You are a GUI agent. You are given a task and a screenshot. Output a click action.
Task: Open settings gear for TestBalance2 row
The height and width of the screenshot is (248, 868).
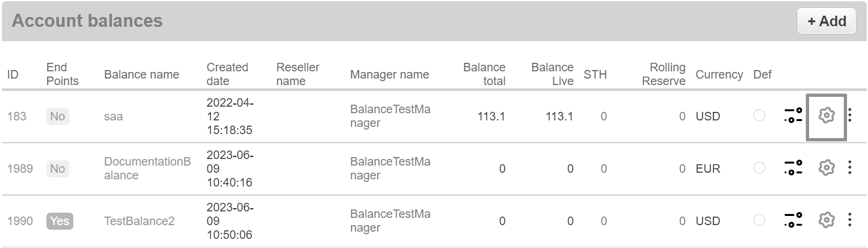826,221
